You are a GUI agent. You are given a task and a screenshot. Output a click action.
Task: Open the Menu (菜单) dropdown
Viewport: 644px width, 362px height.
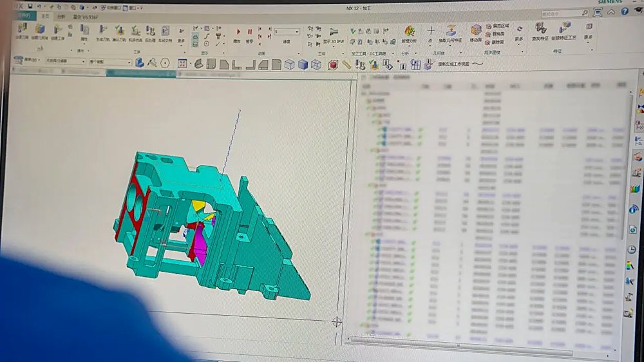click(27, 60)
